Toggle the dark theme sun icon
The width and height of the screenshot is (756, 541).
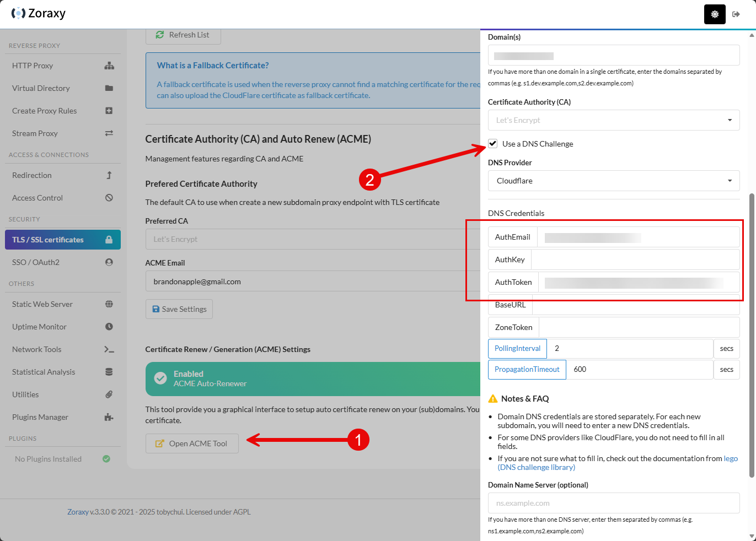715,14
